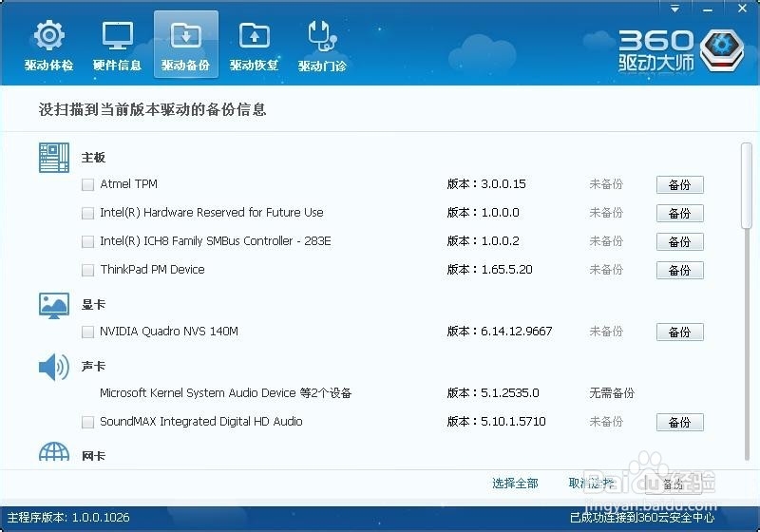Back up the SoundMAX HD Audio driver
The height and width of the screenshot is (532, 760).
pyautogui.click(x=679, y=422)
